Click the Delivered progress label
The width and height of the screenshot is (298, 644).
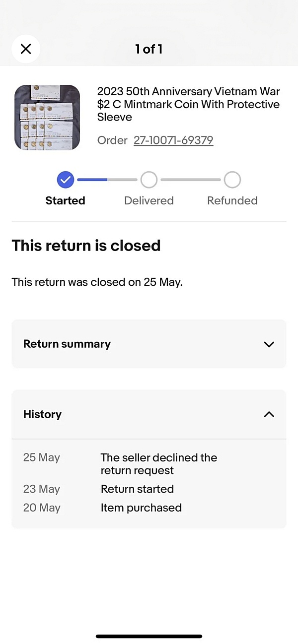click(x=149, y=200)
